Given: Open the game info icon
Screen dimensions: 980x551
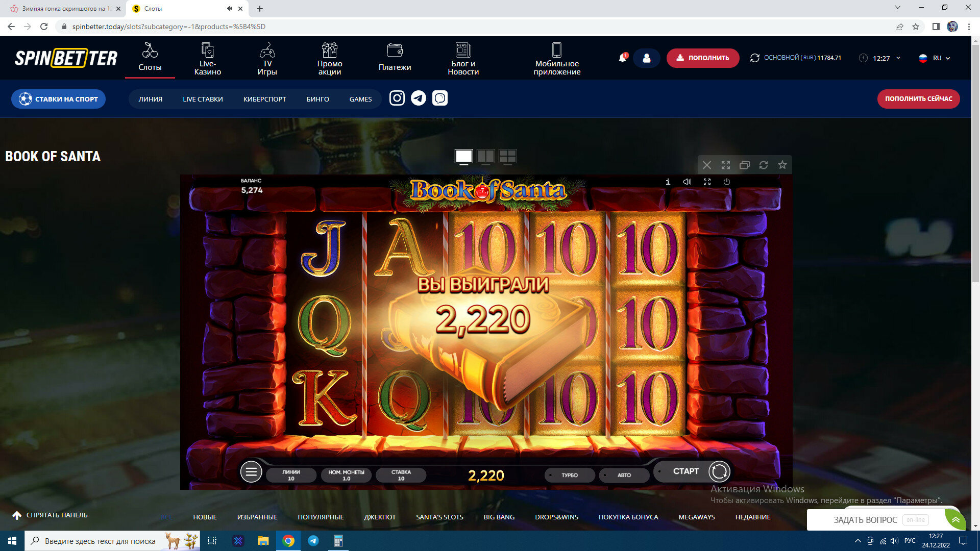Looking at the screenshot, I should tap(668, 182).
